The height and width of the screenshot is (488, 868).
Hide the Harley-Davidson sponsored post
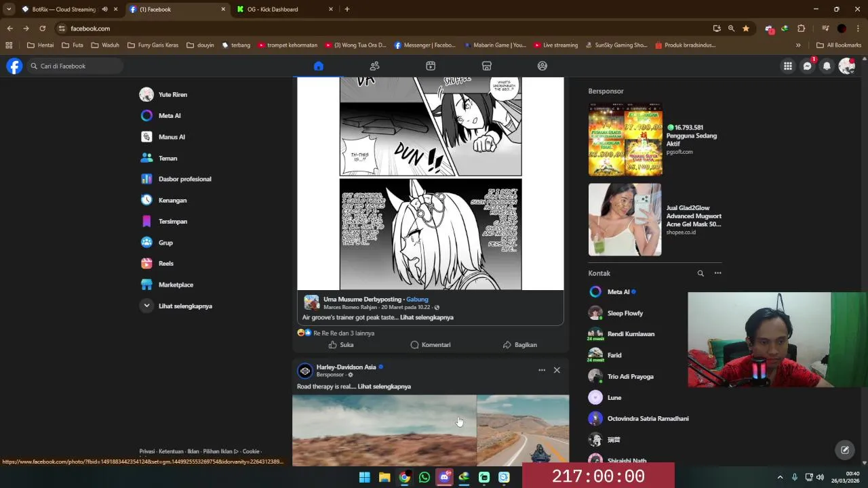557,370
